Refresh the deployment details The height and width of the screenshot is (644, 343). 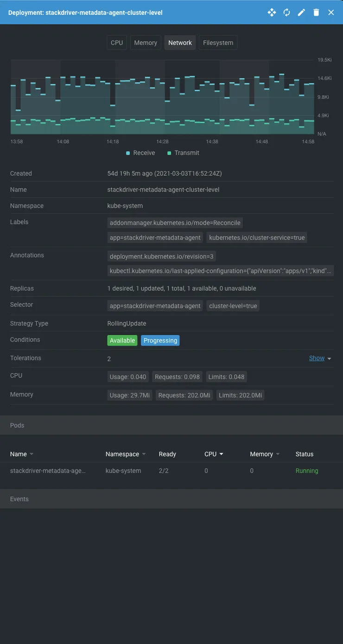tap(286, 12)
